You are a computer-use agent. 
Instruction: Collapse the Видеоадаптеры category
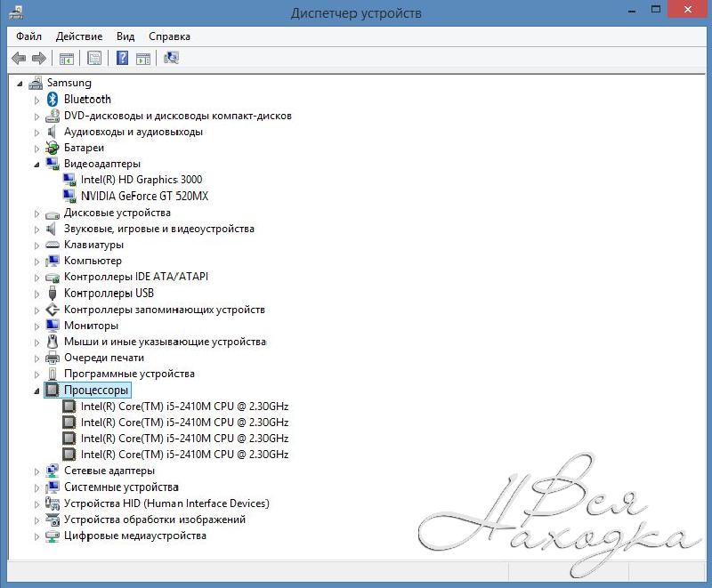[x=37, y=165]
